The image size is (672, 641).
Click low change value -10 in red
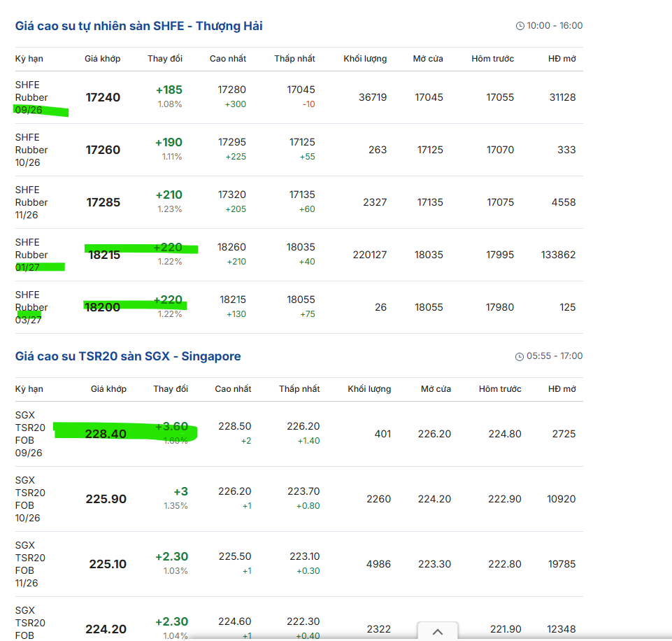308,104
